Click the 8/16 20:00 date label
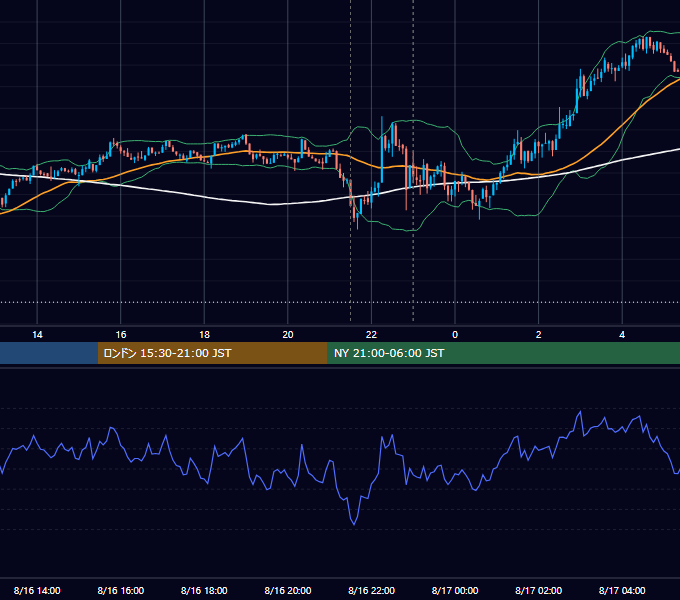The image size is (680, 600). (x=288, y=590)
